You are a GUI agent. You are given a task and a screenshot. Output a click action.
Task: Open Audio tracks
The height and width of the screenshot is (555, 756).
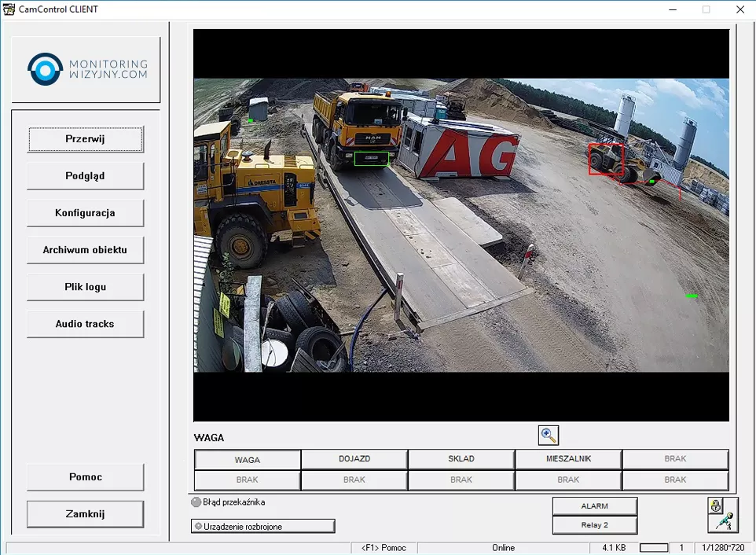coord(85,324)
